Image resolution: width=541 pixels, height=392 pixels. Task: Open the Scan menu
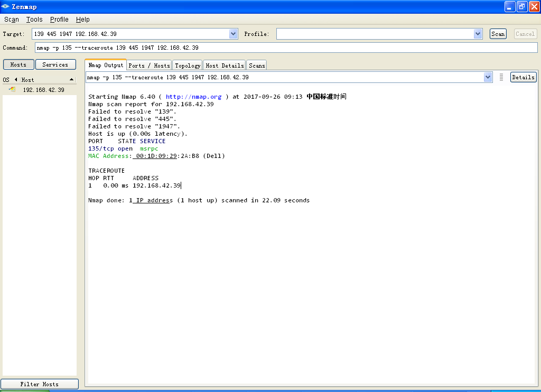(12, 20)
